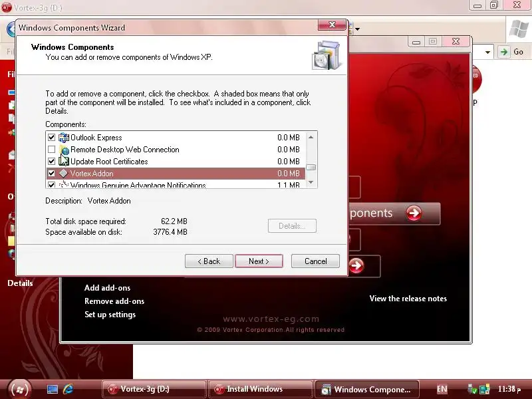The width and height of the screenshot is (532, 399).
Task: Open Explorer toolbar dropdown arrow near wizard
Action: coord(357,29)
